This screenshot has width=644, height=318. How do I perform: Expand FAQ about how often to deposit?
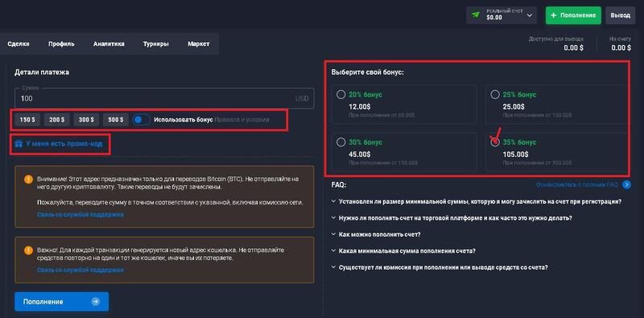click(452, 218)
